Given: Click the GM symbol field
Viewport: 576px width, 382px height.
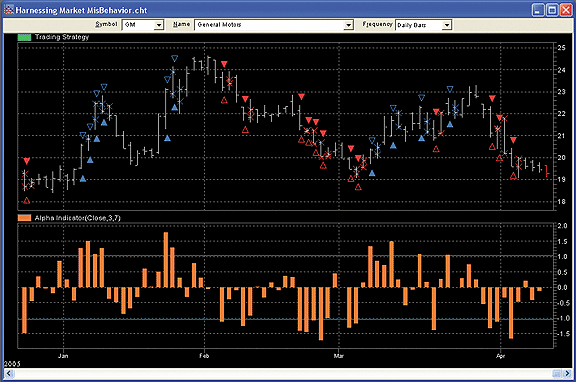Looking at the screenshot, I should (x=138, y=25).
